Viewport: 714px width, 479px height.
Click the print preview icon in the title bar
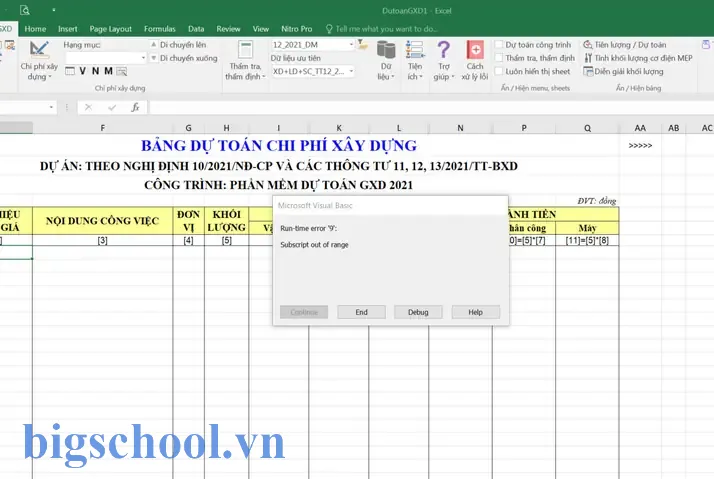click(x=25, y=10)
